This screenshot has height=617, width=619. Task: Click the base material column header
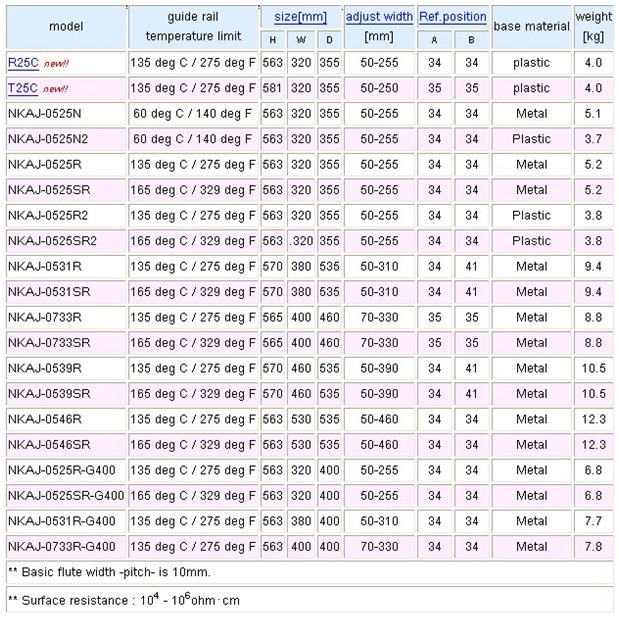tap(532, 27)
